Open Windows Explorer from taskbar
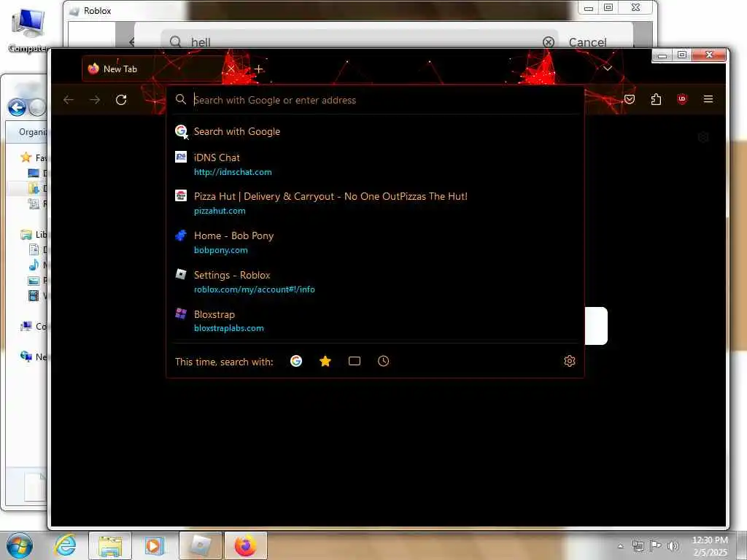747x560 pixels. (110, 545)
